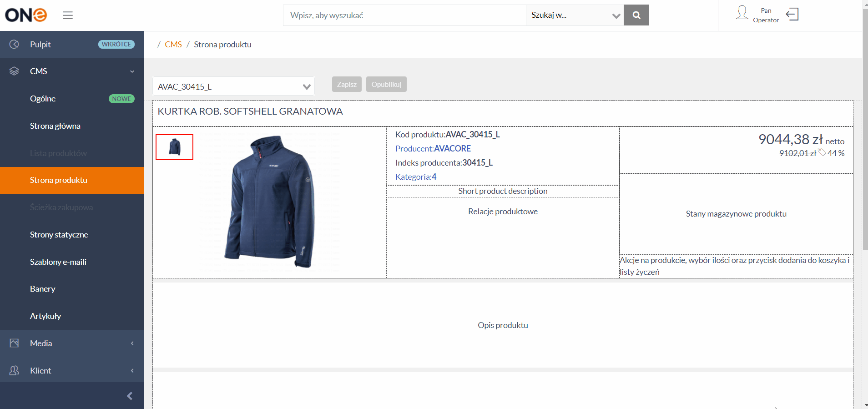Click the ONe logo
Image resolution: width=868 pixels, height=409 pixels.
coord(26,15)
